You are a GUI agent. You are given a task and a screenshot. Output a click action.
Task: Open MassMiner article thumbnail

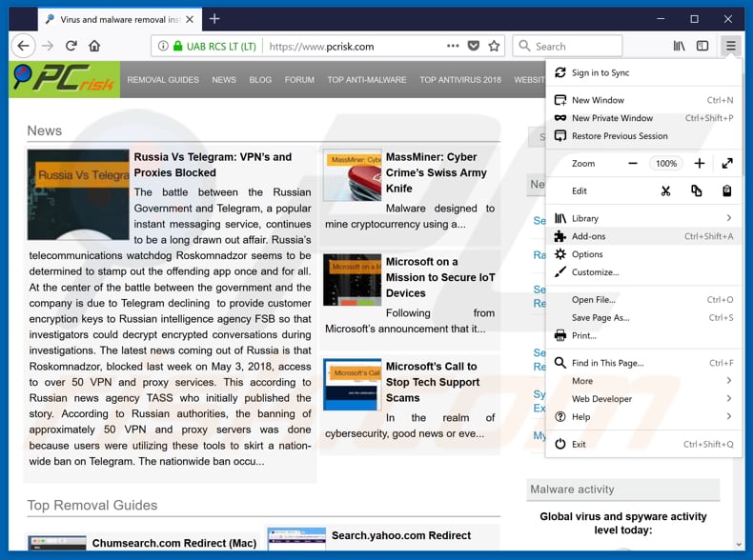(353, 175)
